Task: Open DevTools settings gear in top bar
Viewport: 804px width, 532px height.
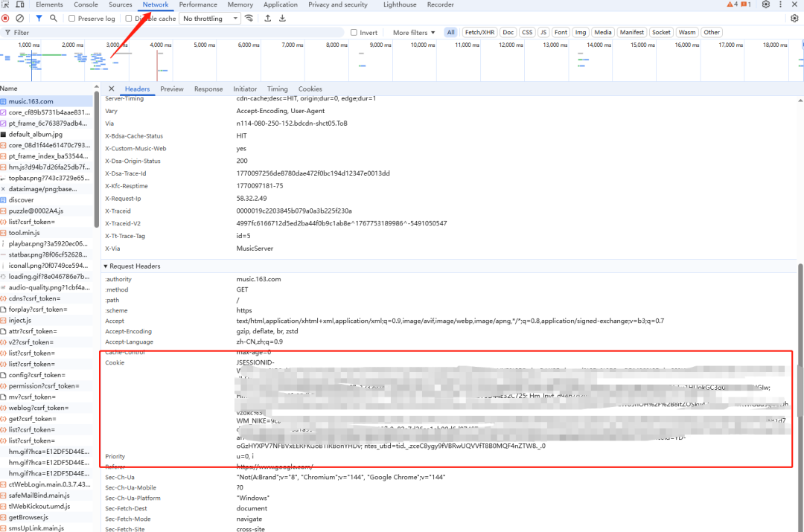Action: (766, 4)
